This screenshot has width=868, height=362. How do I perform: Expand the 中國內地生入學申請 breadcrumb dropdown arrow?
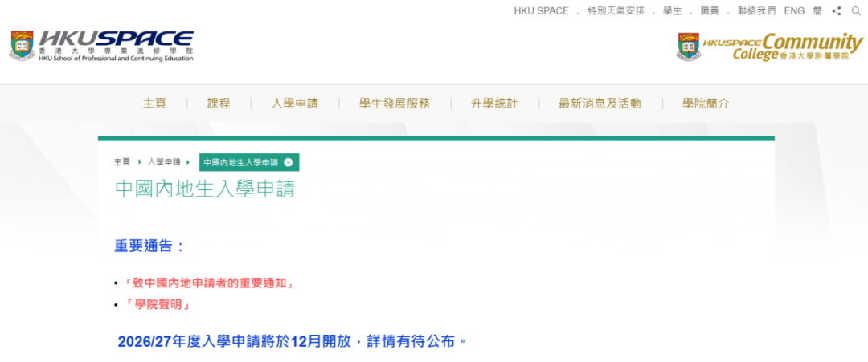point(288,162)
